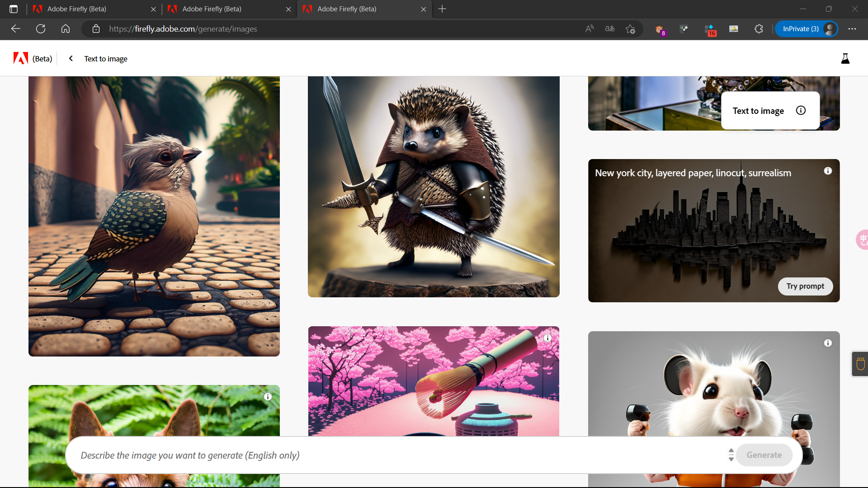Open a new browser tab
Screen dimensions: 868x488
(x=442, y=9)
